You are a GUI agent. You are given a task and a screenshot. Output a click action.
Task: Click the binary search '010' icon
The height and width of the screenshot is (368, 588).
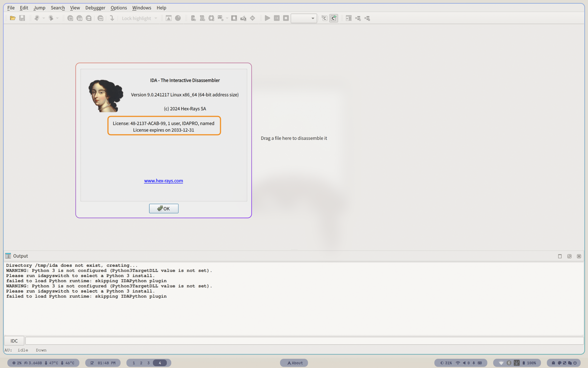(89, 18)
